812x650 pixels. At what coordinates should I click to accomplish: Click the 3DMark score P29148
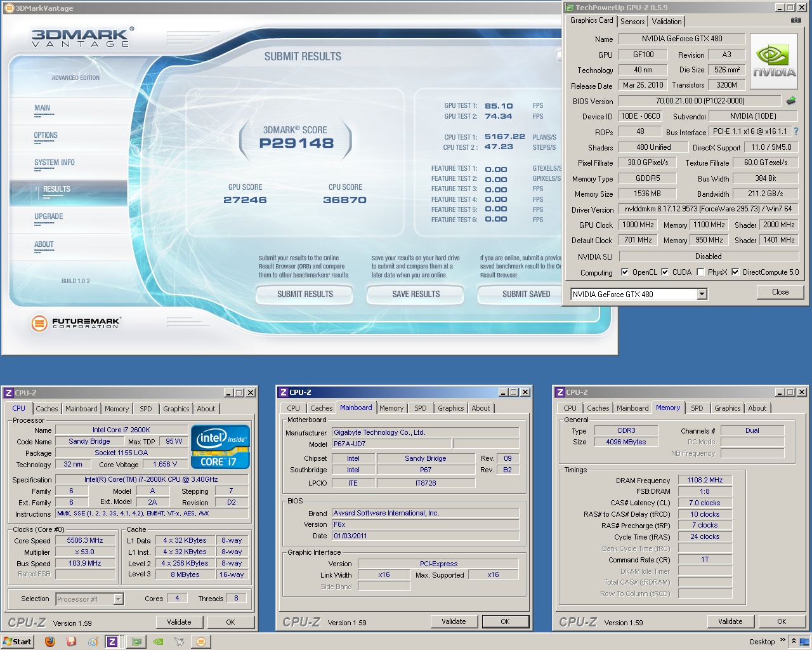(296, 143)
